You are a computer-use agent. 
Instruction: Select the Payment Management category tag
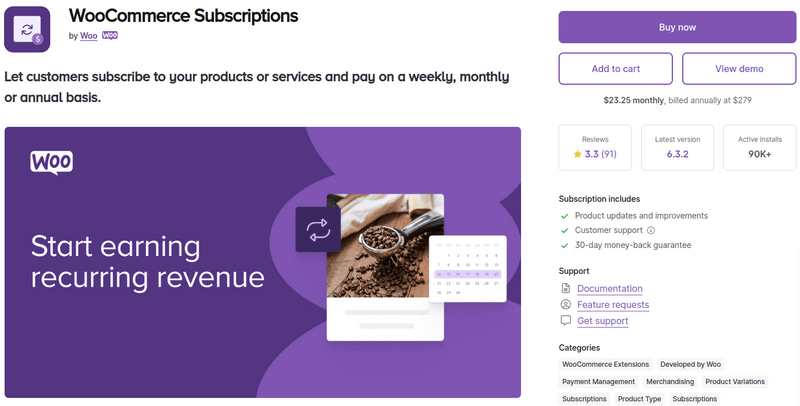tap(599, 381)
